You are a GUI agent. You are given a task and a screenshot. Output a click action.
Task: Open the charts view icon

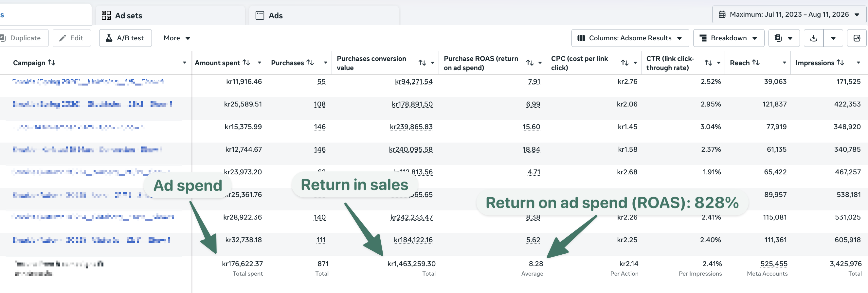point(857,38)
